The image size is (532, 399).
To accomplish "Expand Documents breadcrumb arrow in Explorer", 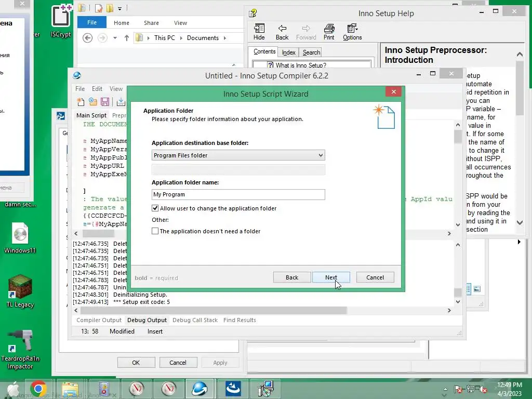I will (224, 38).
